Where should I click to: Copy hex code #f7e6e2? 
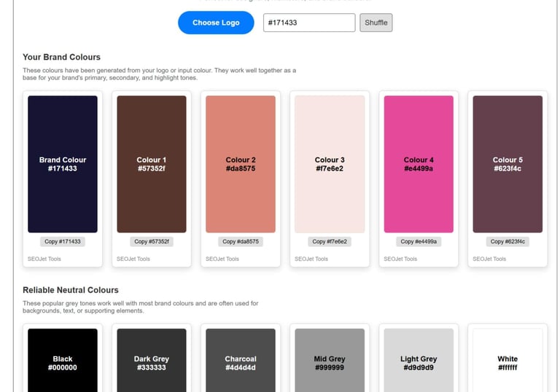[x=330, y=242]
